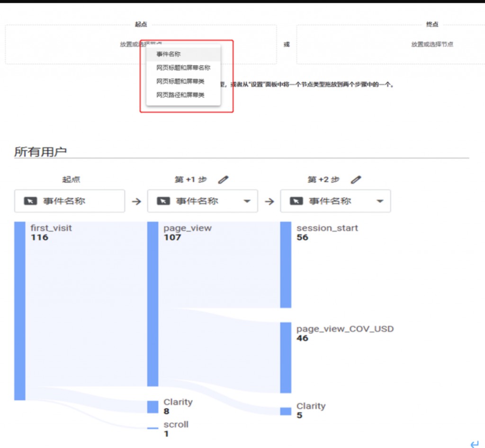Click the blue return arrow at bottom right

pyautogui.click(x=474, y=444)
